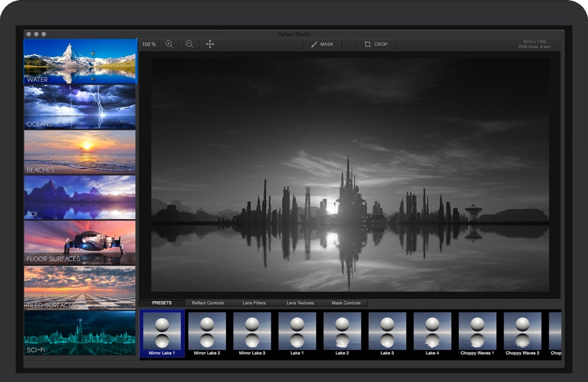Switch to the Reflect Controls tab
Screen dimensions: 588x382
pos(207,303)
